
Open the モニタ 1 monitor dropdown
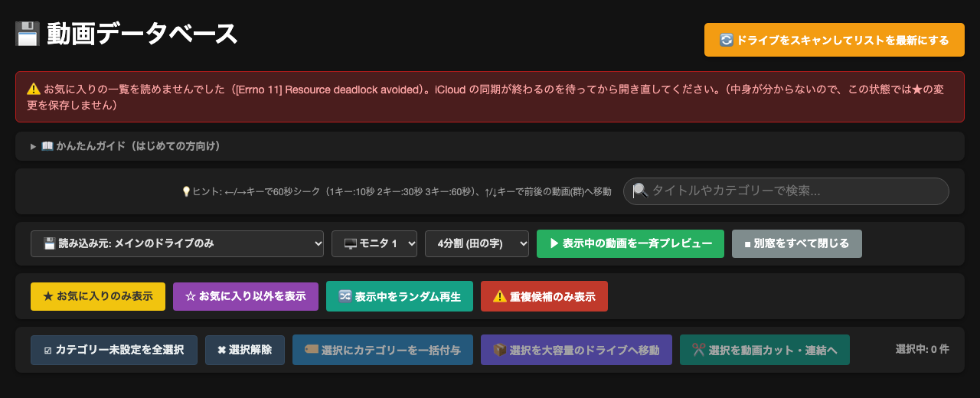[374, 243]
